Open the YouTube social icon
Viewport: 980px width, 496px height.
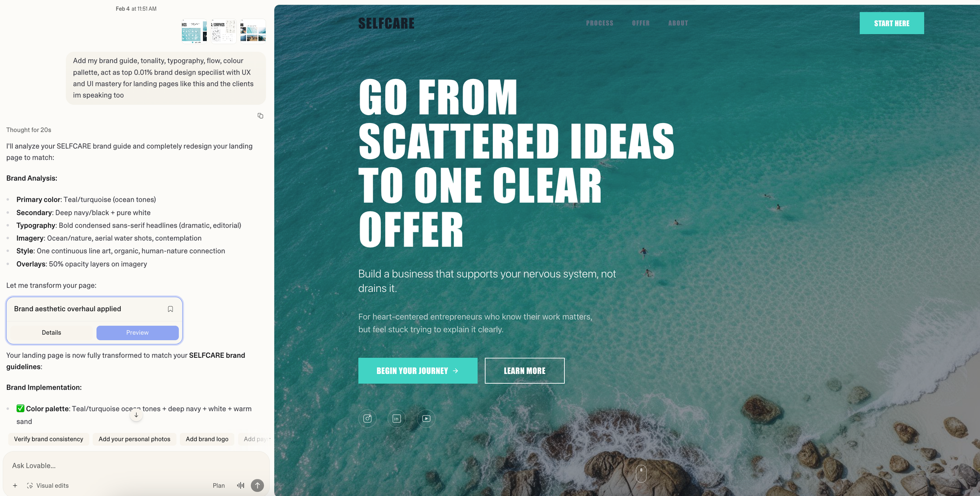pyautogui.click(x=426, y=419)
